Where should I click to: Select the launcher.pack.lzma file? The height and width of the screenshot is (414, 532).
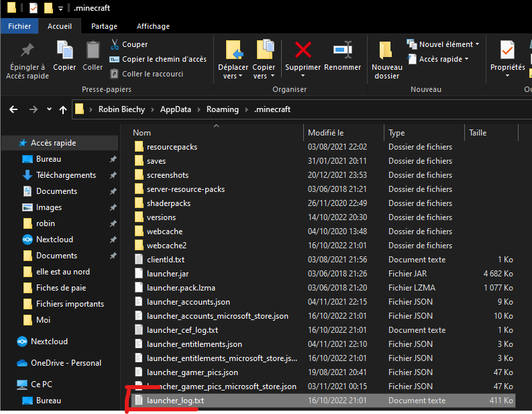pyautogui.click(x=181, y=288)
